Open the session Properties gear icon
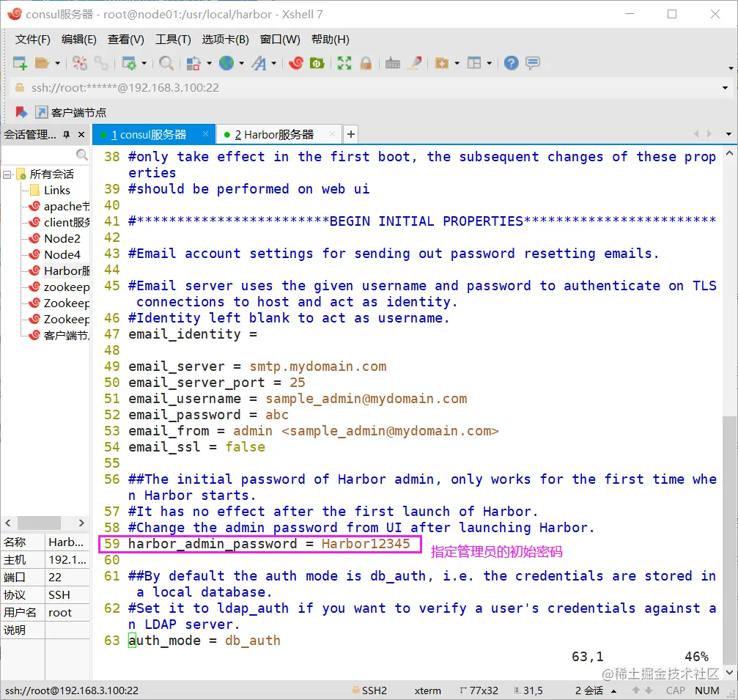The image size is (738, 700). [129, 62]
